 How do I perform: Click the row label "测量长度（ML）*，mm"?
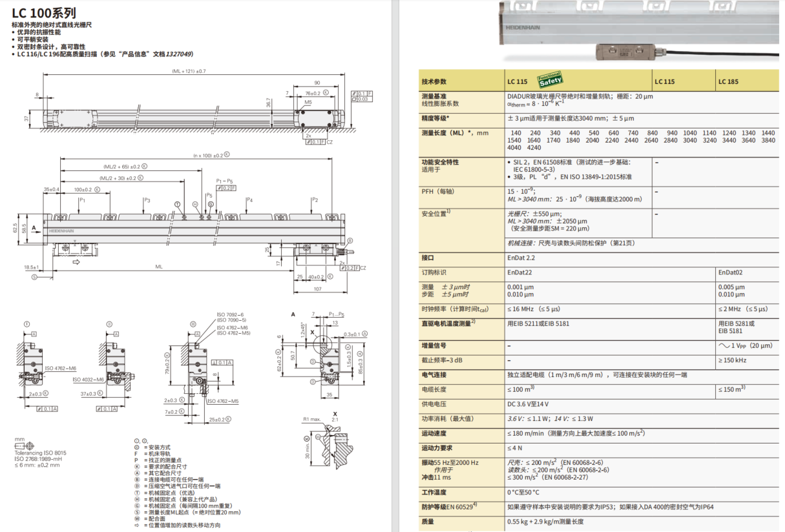tap(455, 132)
